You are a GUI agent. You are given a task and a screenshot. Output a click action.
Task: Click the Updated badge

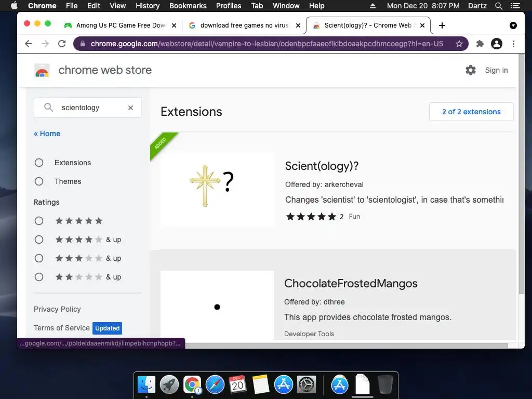click(x=107, y=328)
